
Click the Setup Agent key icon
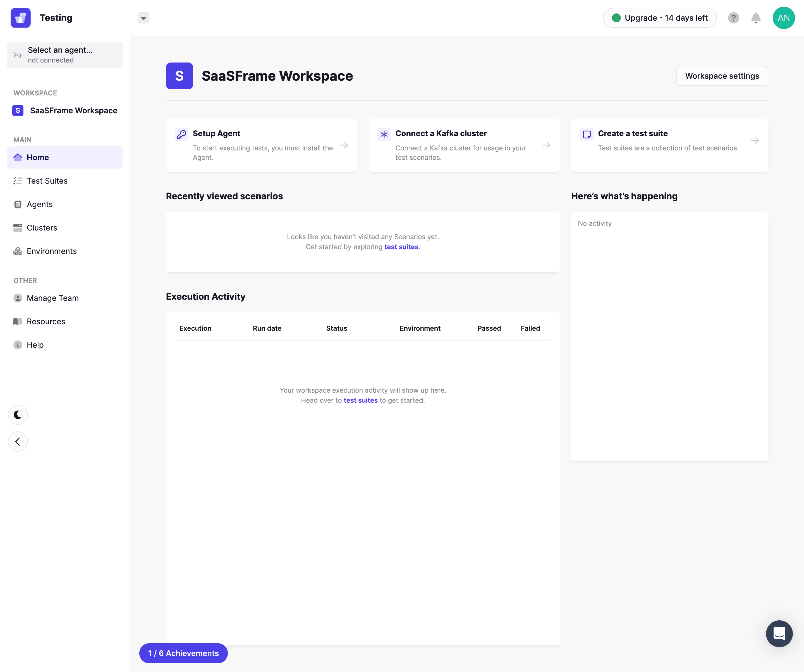coord(181,134)
